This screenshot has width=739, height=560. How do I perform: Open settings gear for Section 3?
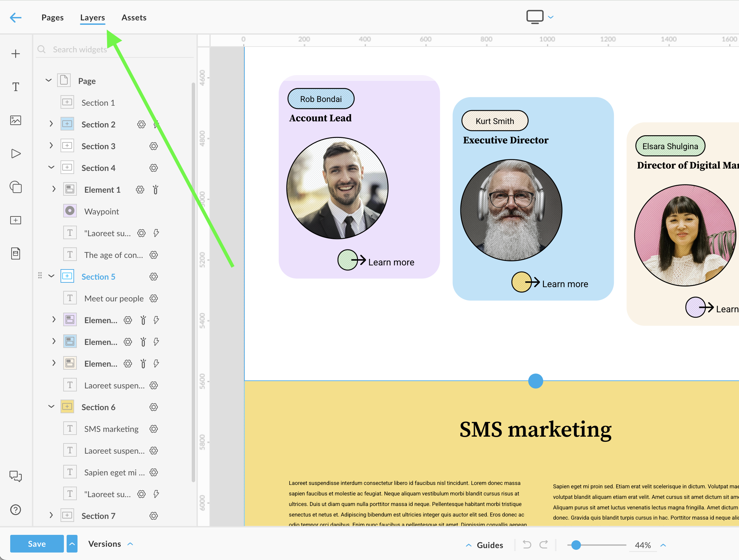click(x=154, y=146)
